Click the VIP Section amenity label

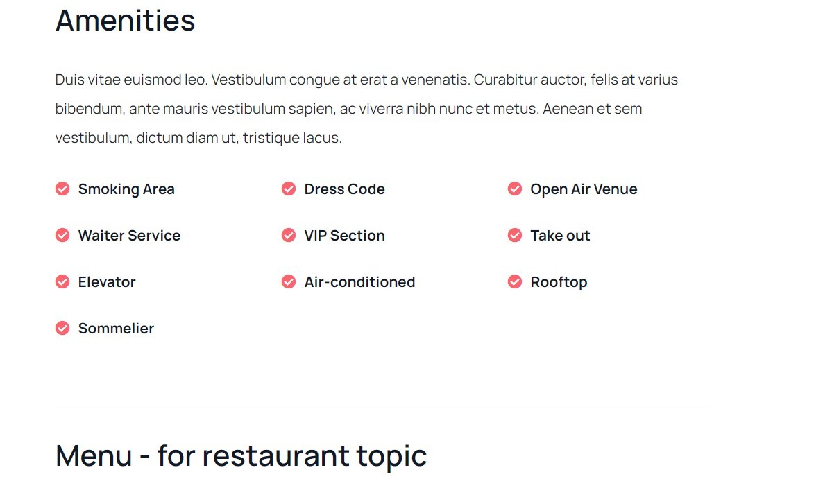pyautogui.click(x=344, y=236)
